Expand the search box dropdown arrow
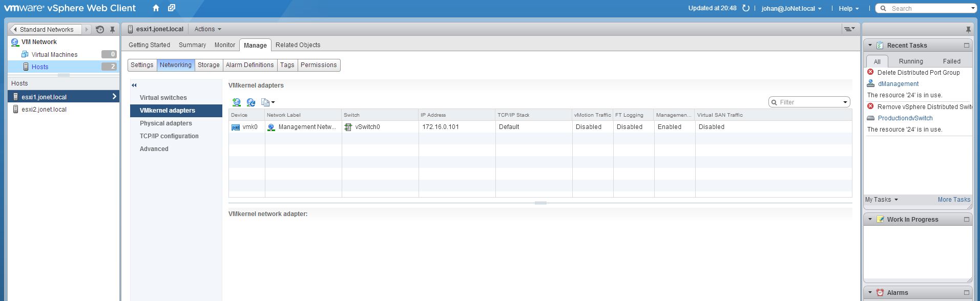The height and width of the screenshot is (301, 980). click(x=973, y=9)
